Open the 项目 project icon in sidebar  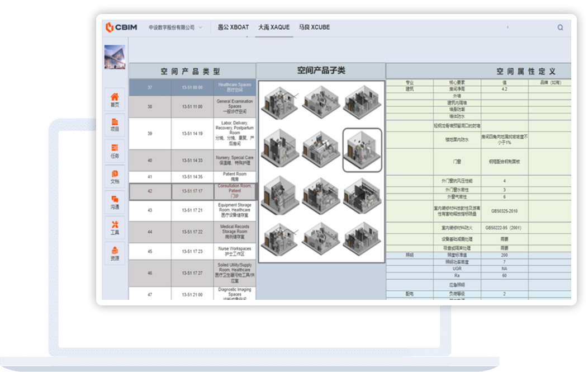[115, 125]
